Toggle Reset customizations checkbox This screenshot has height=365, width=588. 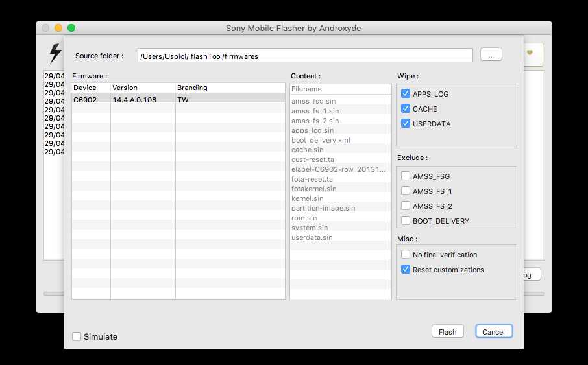click(x=406, y=269)
